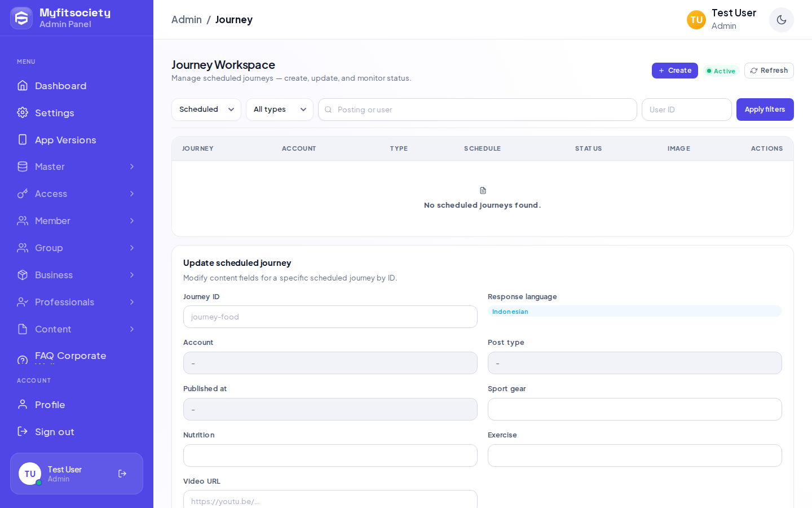Click the Settings gear icon

point(23,112)
